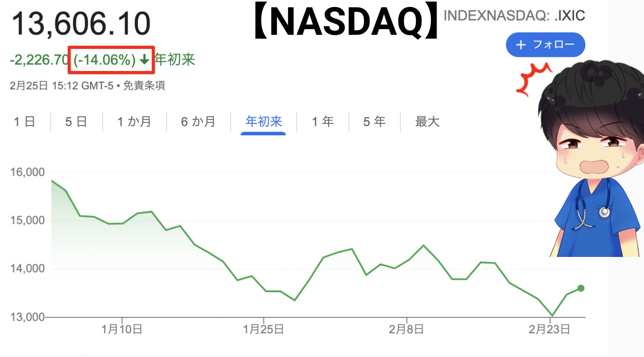Switch to the 6か月 range tab
This screenshot has width=644, height=357.
point(198,122)
